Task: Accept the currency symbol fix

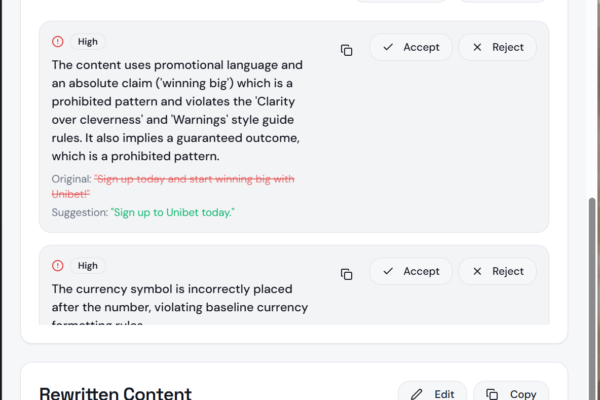Action: click(x=411, y=271)
